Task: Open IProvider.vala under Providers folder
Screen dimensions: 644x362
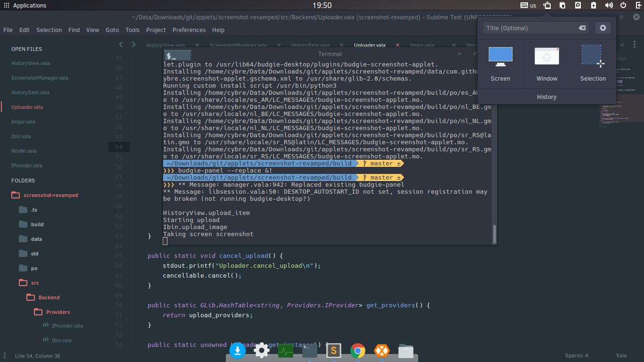Action: [67, 326]
